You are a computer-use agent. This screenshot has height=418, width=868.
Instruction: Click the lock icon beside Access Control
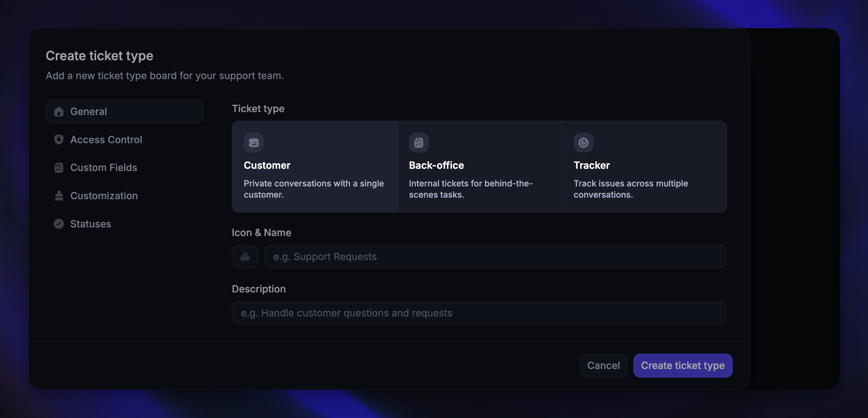[59, 139]
